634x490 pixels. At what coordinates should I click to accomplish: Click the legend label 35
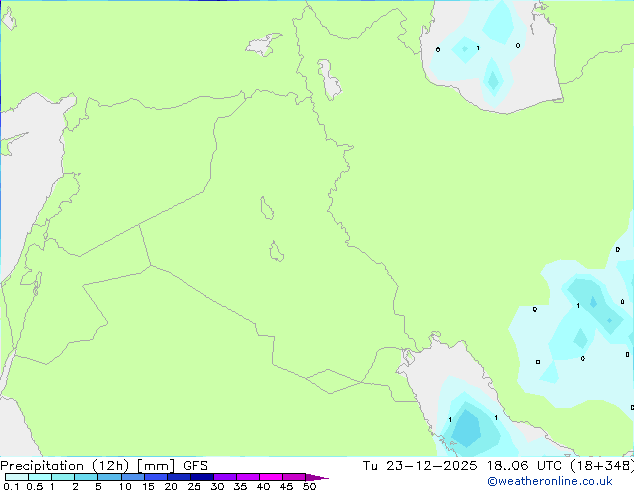coord(240,486)
